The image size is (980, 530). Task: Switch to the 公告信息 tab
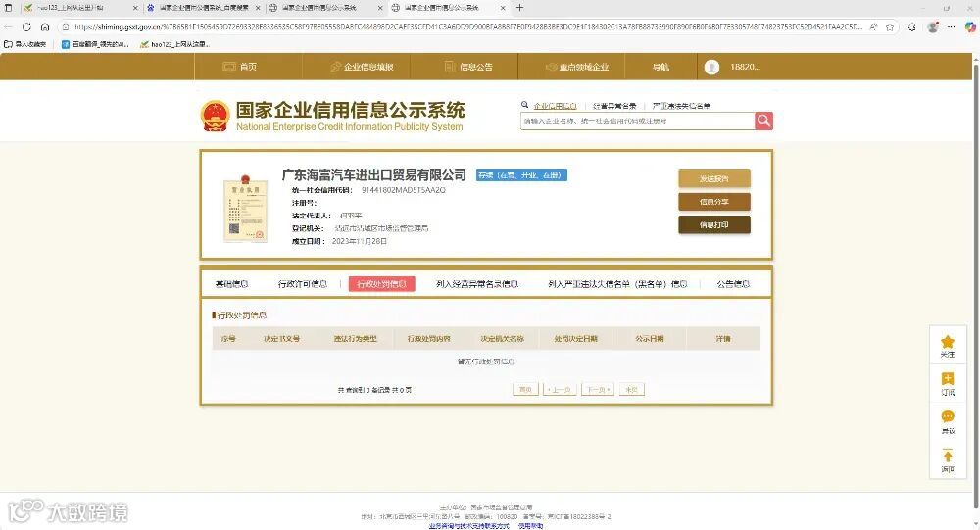tap(733, 284)
